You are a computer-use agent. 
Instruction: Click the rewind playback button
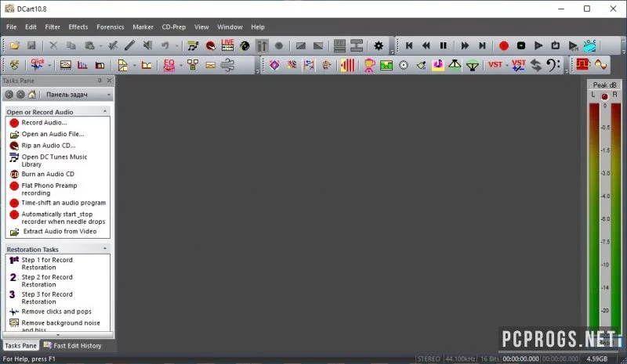pyautogui.click(x=426, y=46)
